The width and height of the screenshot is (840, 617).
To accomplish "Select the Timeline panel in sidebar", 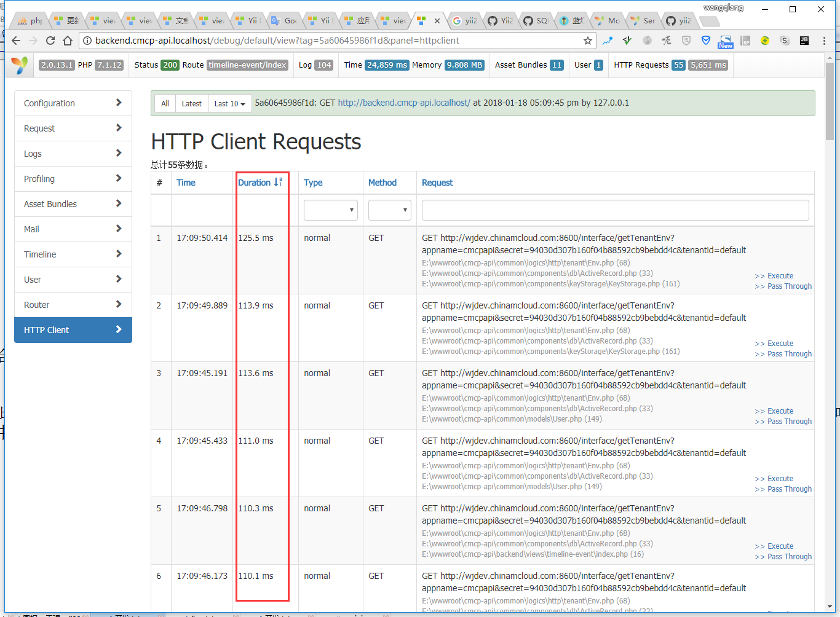I will pyautogui.click(x=73, y=254).
